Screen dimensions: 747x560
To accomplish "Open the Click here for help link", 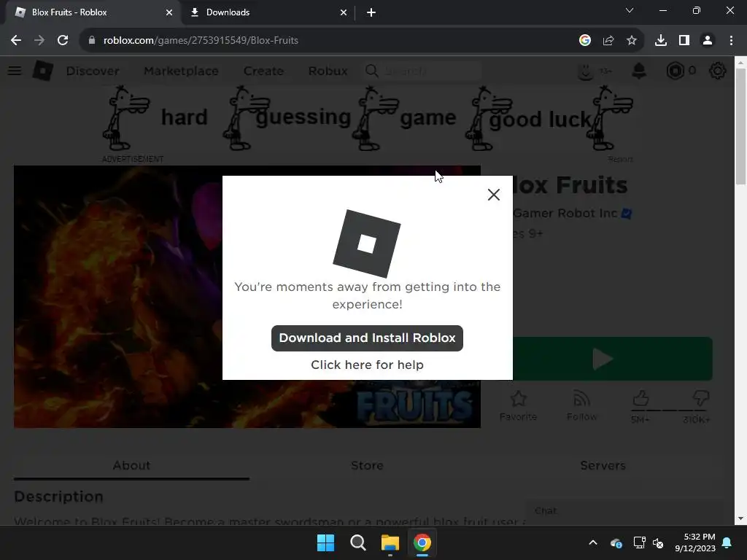I will [367, 365].
